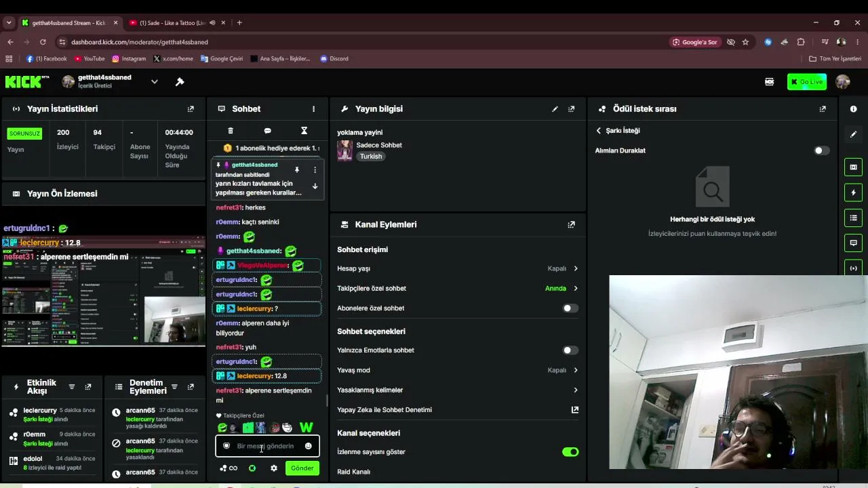Open the channel points infinity icon
This screenshot has width=868, height=488.
pyautogui.click(x=229, y=468)
